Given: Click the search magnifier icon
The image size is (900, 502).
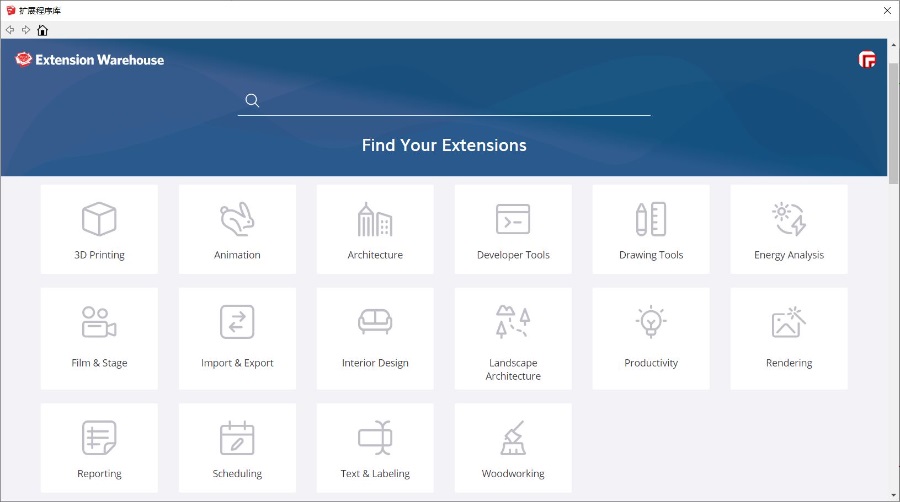Looking at the screenshot, I should pos(252,100).
